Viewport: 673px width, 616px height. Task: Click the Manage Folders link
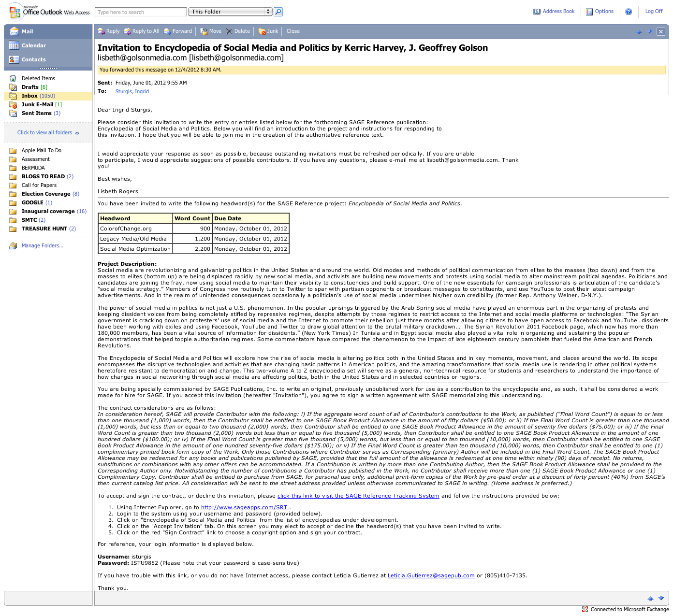(42, 246)
